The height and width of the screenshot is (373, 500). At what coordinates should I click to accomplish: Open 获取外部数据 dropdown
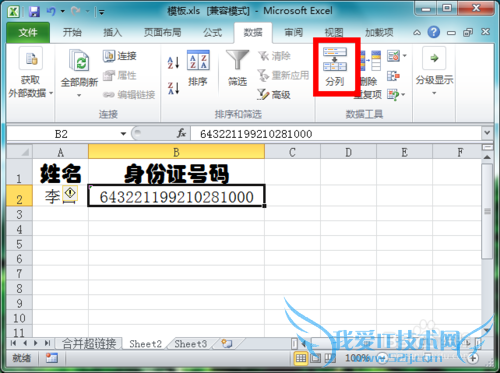pos(30,73)
